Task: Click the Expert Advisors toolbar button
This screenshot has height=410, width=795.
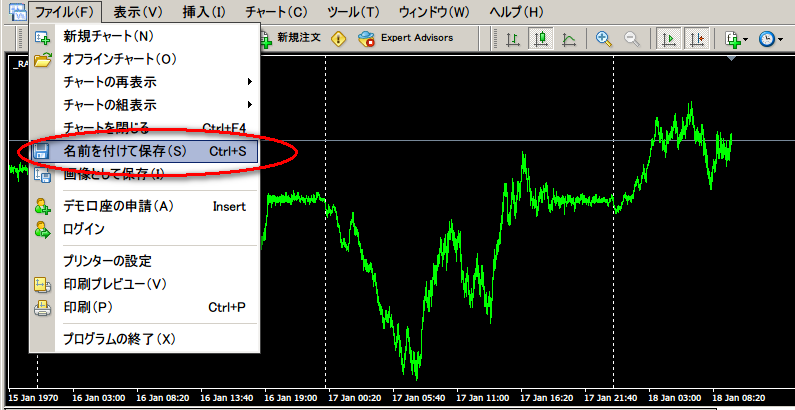Action: point(406,38)
